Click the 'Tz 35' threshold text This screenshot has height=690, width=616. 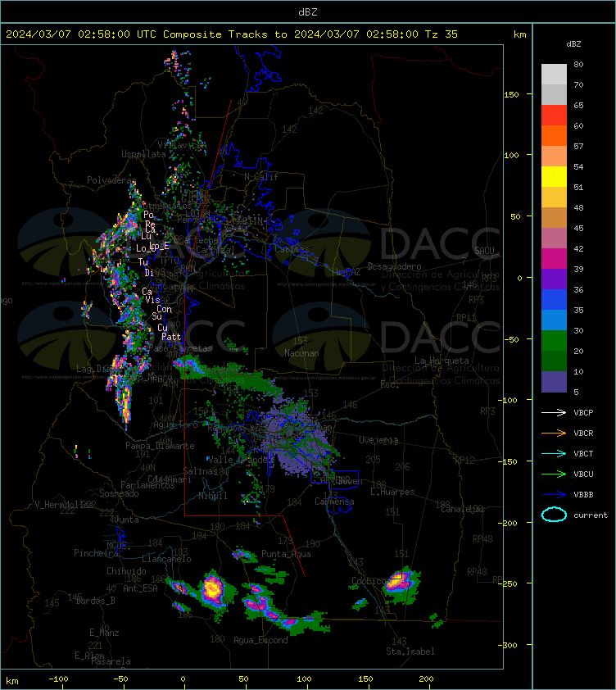pyautogui.click(x=442, y=34)
